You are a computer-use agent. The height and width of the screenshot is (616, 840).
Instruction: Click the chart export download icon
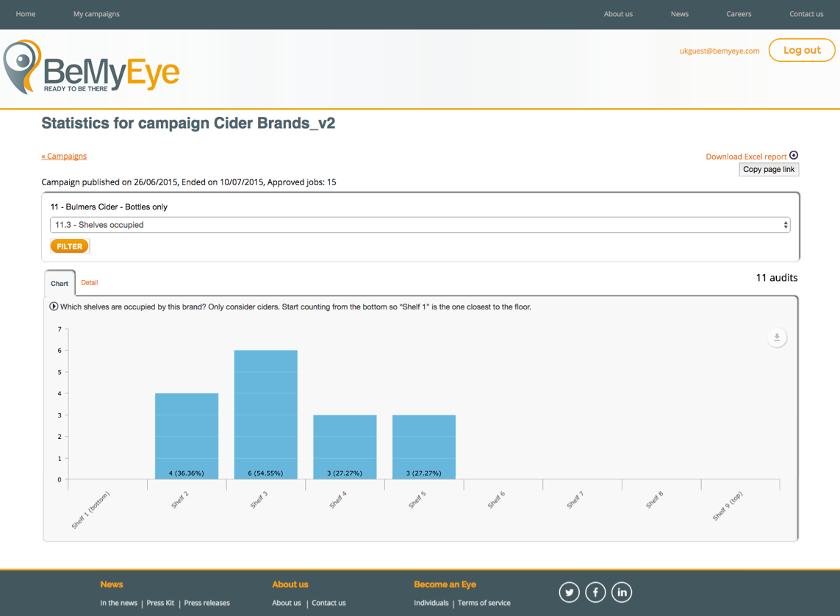point(777,337)
